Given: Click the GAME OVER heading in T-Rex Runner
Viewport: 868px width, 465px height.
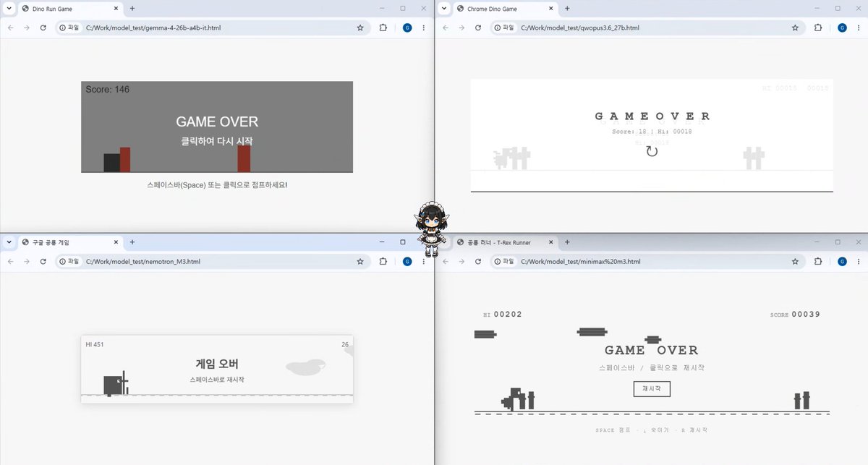Looking at the screenshot, I should coord(652,350).
